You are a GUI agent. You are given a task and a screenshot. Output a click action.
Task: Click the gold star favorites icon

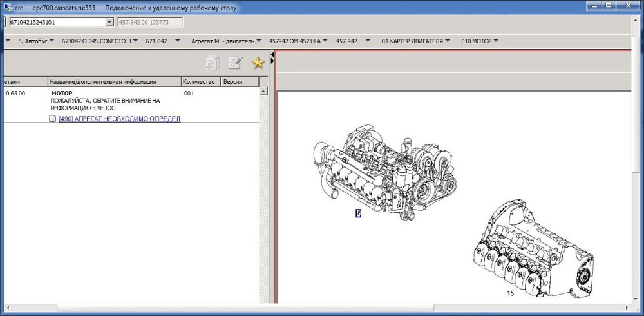click(x=258, y=63)
